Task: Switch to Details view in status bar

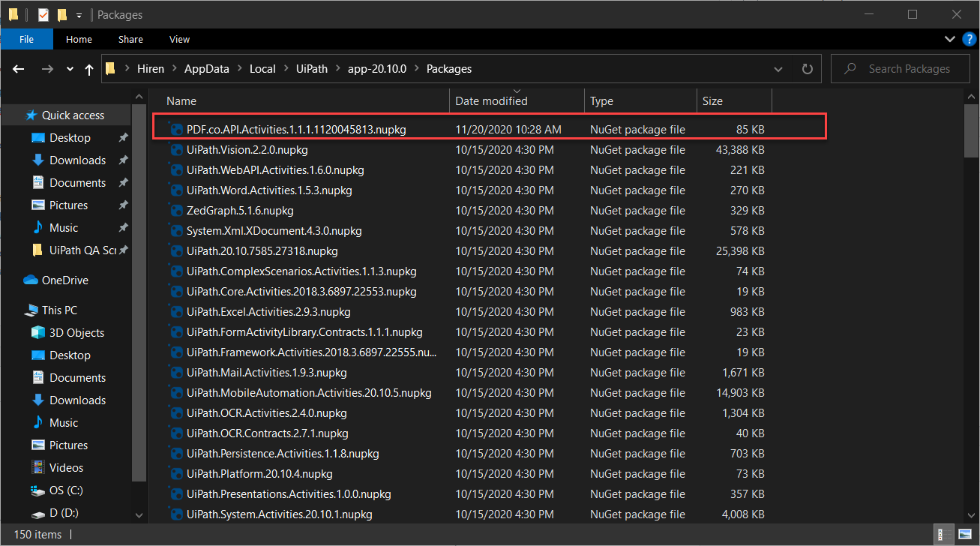Action: pyautogui.click(x=946, y=535)
